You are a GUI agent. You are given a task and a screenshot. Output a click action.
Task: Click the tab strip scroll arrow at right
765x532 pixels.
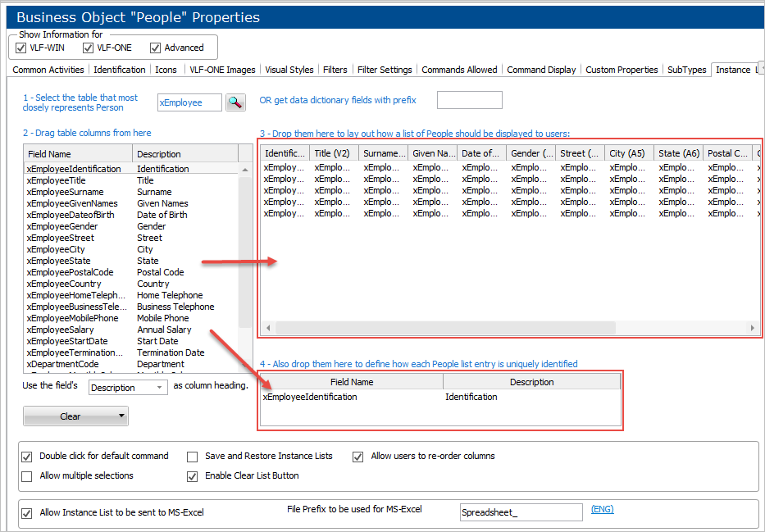click(x=760, y=70)
